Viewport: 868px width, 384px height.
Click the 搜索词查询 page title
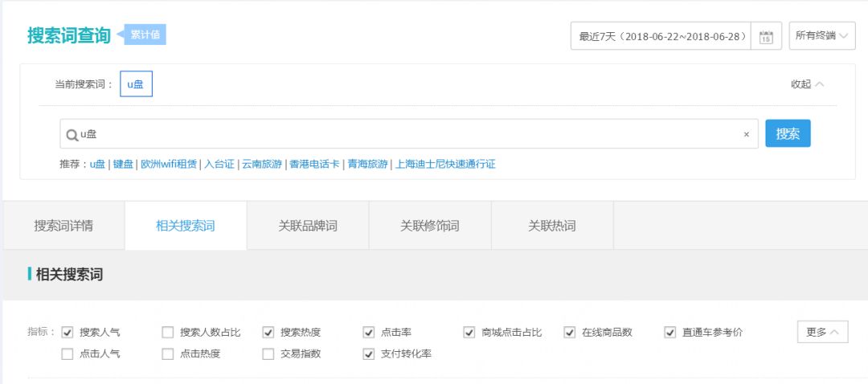69,35
